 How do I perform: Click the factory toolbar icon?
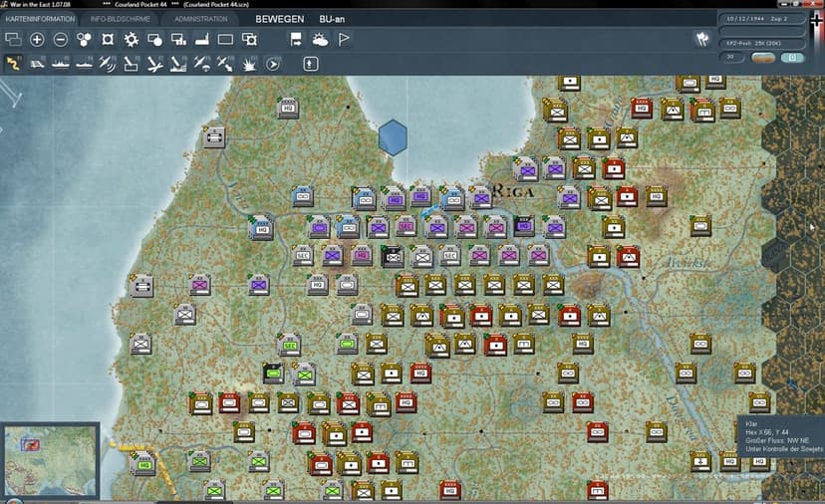click(x=202, y=40)
